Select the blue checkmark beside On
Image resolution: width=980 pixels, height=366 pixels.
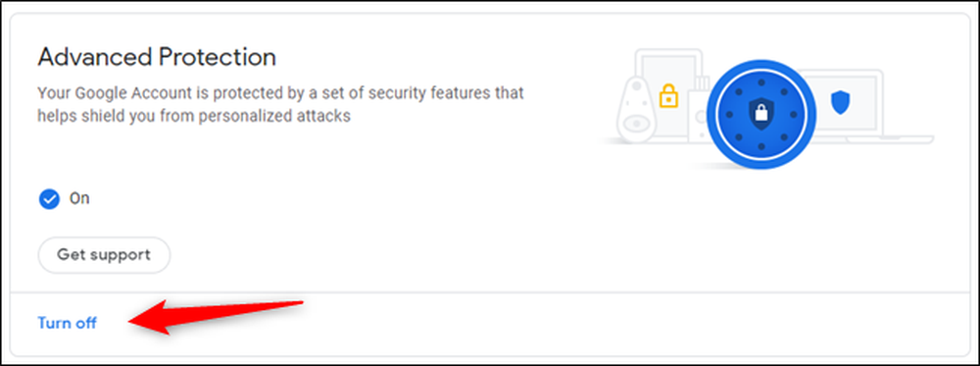(49, 199)
